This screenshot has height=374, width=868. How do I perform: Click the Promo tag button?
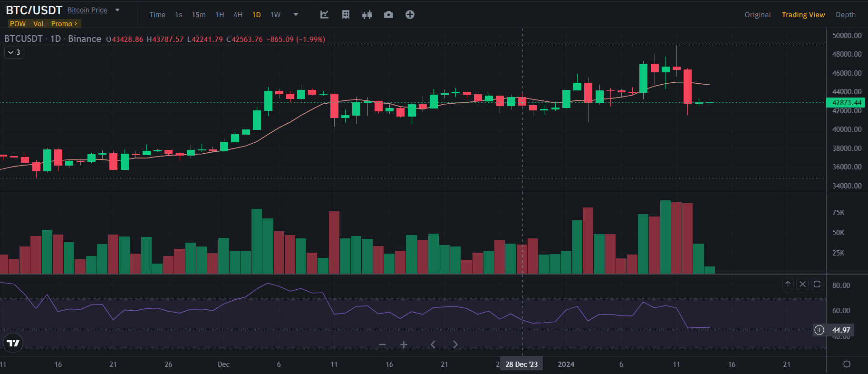64,24
